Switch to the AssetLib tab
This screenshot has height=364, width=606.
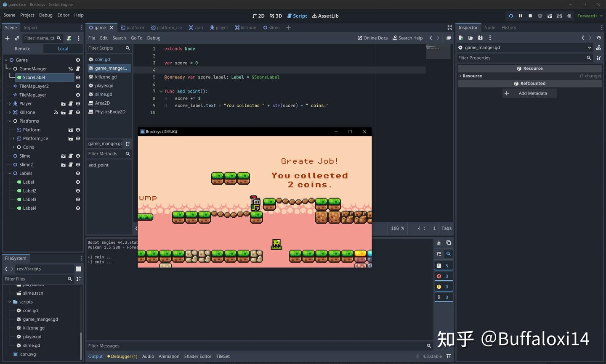click(x=325, y=16)
